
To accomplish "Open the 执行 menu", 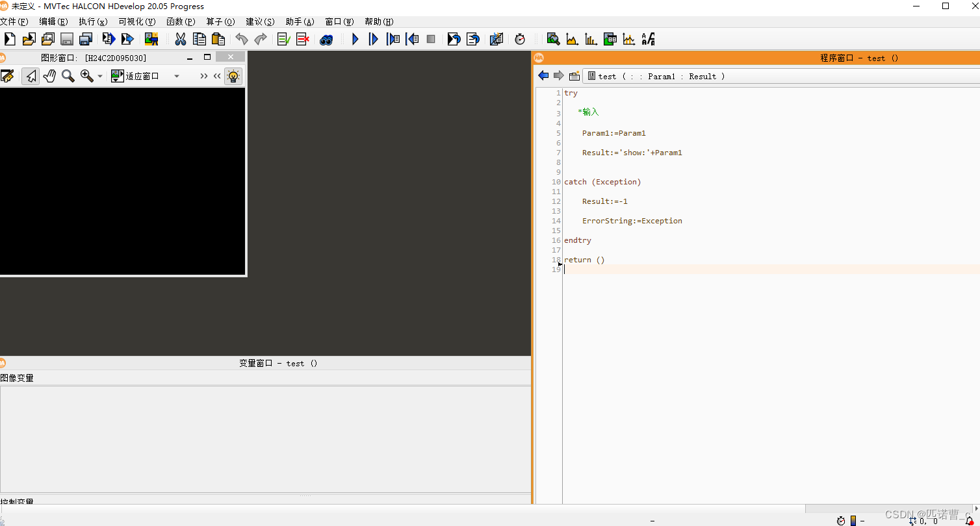I will (x=93, y=21).
